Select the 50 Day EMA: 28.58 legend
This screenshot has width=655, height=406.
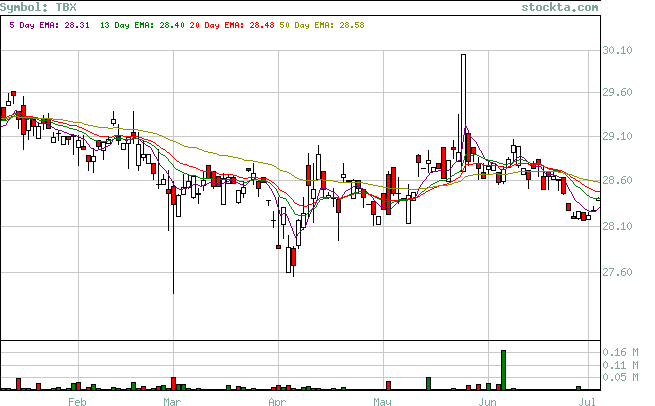pyautogui.click(x=322, y=25)
